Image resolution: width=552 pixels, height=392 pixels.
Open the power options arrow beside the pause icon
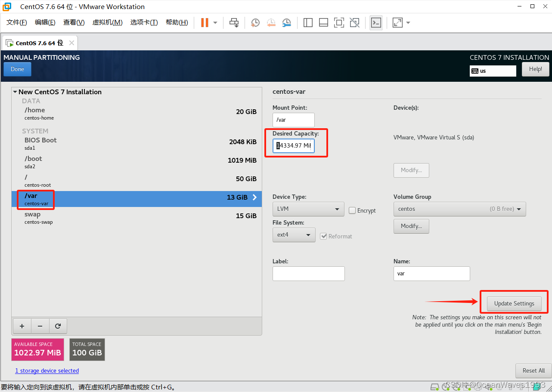215,22
